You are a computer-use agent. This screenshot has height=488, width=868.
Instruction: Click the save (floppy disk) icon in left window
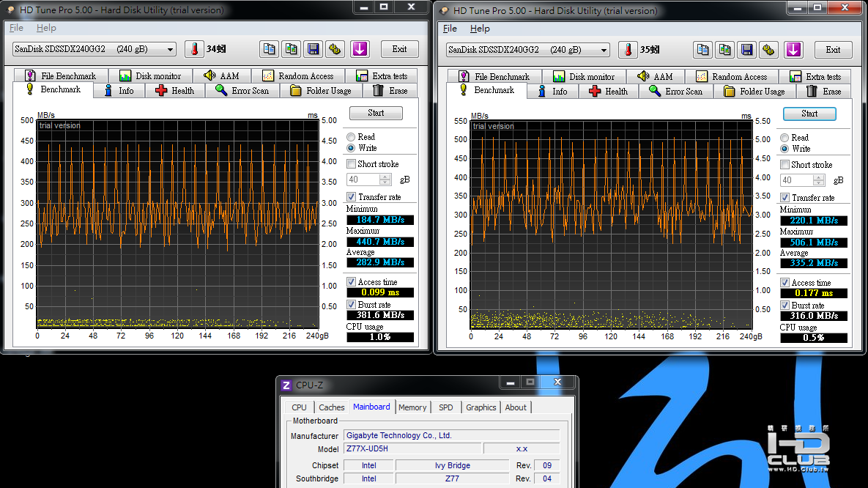(x=314, y=49)
